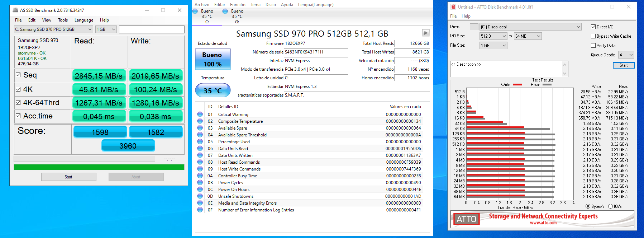
Task: Click the status orb for drive G:
Action: click(x=225, y=11)
